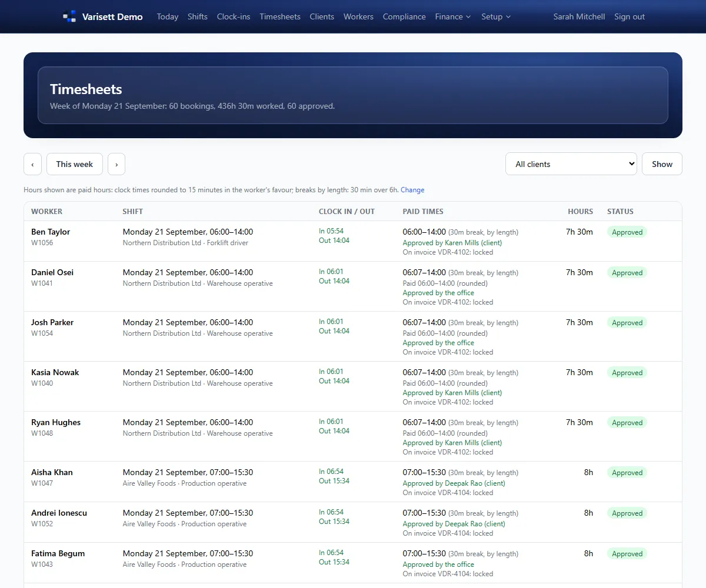Click the Change rounding rules link
706x588 pixels.
(x=412, y=190)
